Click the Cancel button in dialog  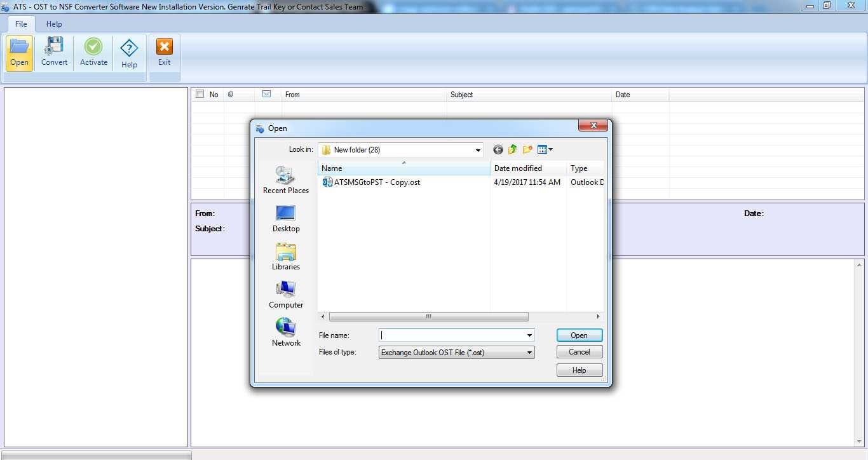(x=580, y=352)
